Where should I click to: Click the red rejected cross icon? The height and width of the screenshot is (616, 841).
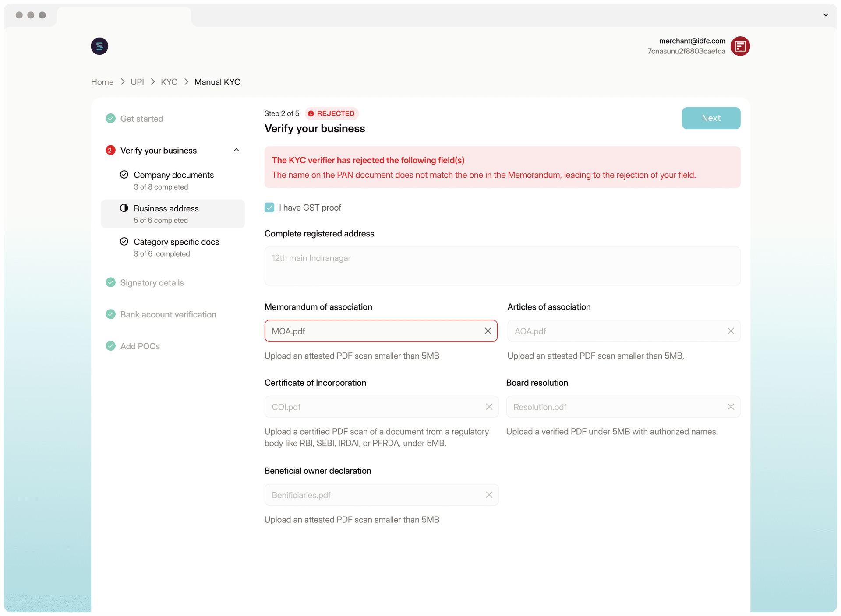[x=311, y=113]
